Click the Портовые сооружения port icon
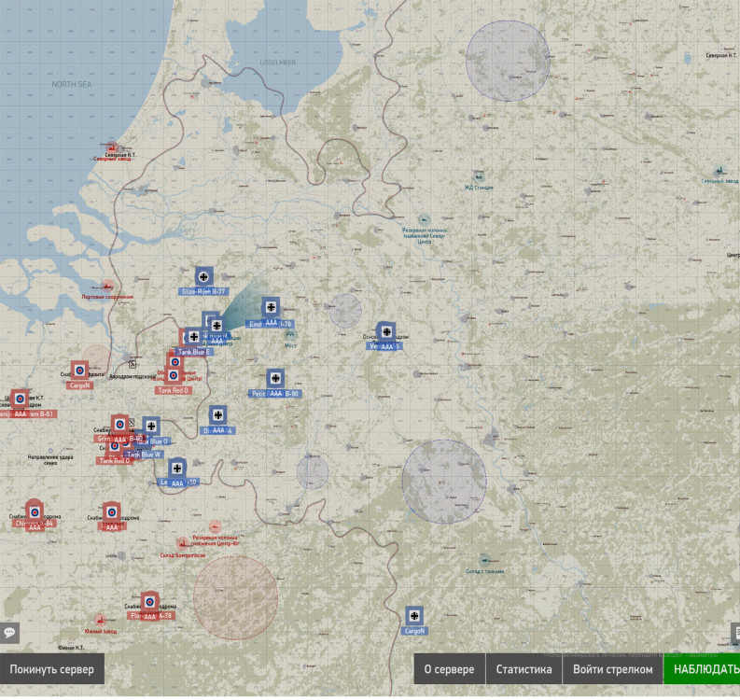This screenshot has height=700, width=740. tap(107, 286)
